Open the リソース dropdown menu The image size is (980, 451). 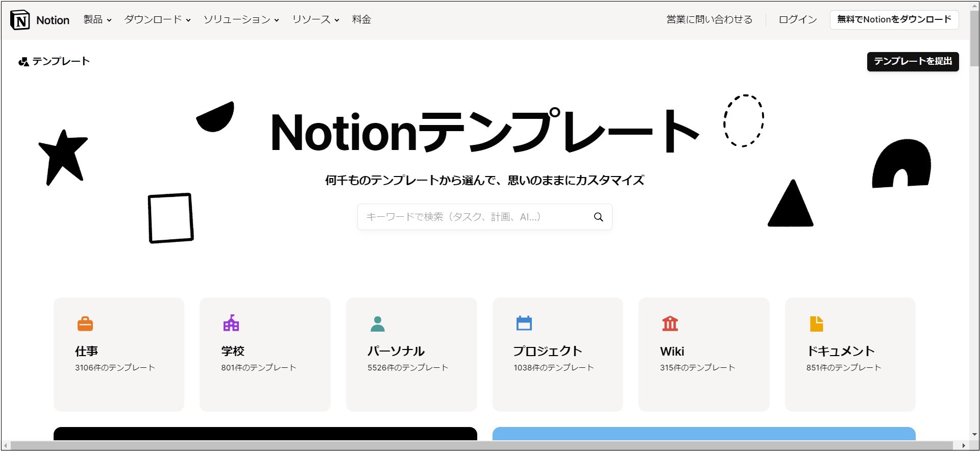point(315,20)
